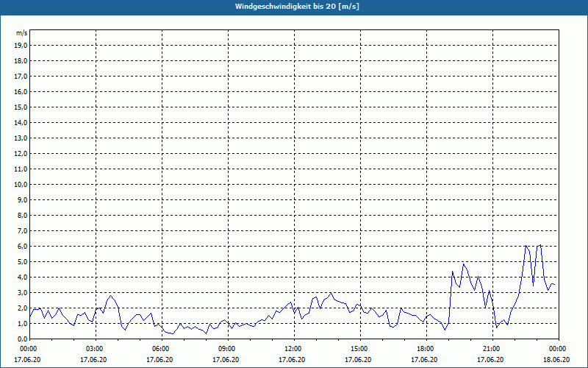
Task: Select the 6,0 y-axis label
Action: [23, 247]
